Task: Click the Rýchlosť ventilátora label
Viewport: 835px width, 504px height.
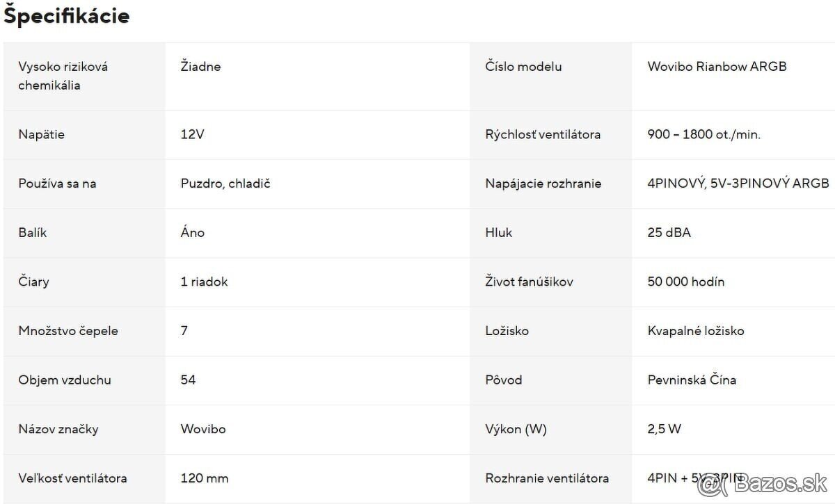Action: 543,135
